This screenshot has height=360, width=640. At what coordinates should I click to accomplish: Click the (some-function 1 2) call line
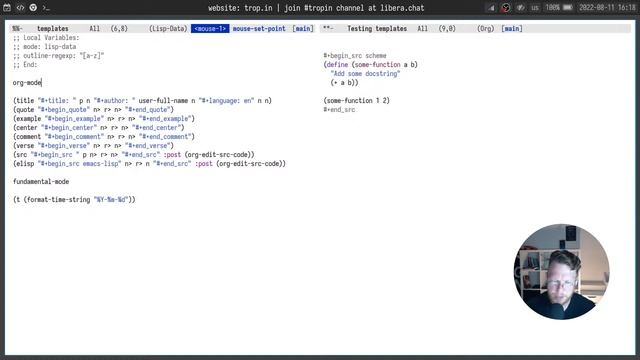356,100
